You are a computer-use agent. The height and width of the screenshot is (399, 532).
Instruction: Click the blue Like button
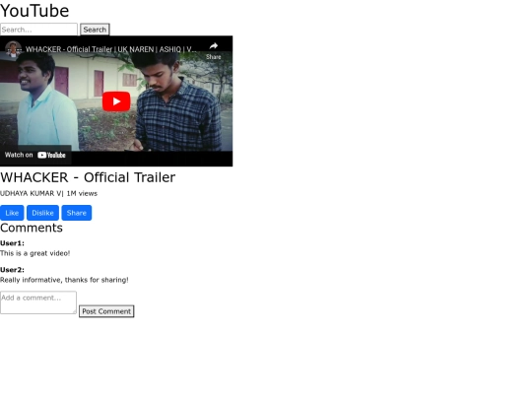point(12,213)
